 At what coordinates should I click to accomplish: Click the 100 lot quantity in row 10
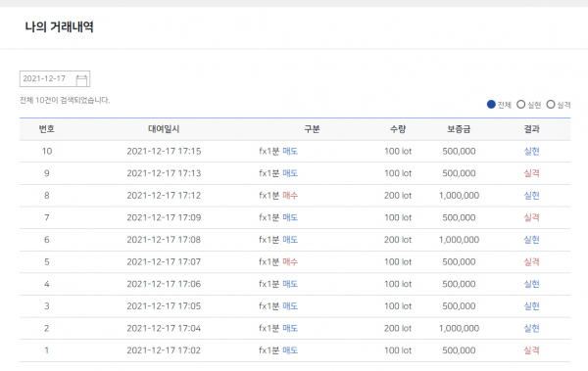[x=398, y=151]
